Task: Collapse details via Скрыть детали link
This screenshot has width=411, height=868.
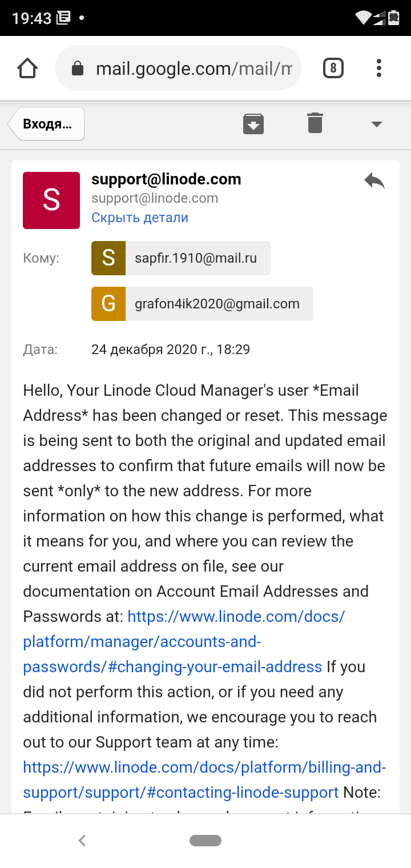Action: coord(140,218)
